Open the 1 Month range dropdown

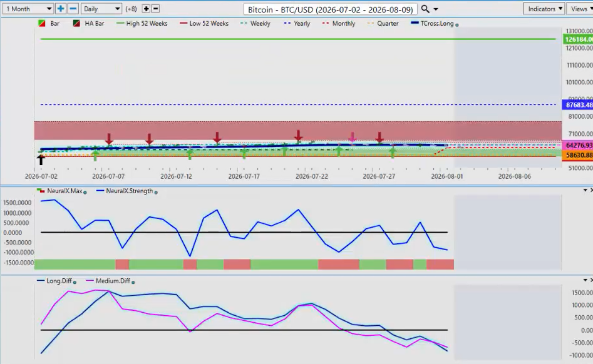(28, 9)
